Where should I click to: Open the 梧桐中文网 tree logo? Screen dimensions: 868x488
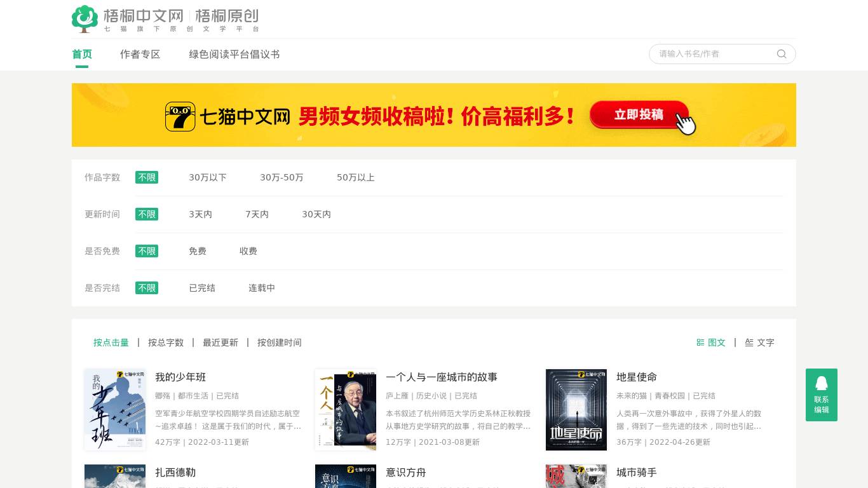tap(85, 19)
